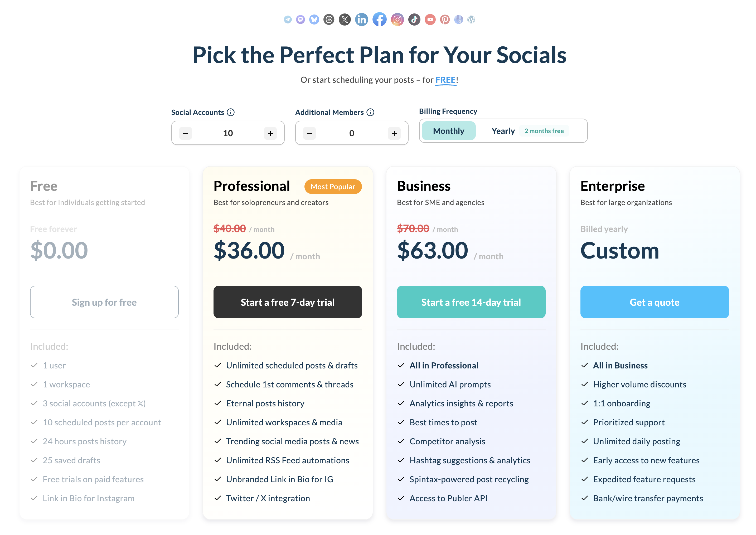Image resolution: width=756 pixels, height=535 pixels.
Task: Get a quote for Enterprise
Action: tap(654, 302)
